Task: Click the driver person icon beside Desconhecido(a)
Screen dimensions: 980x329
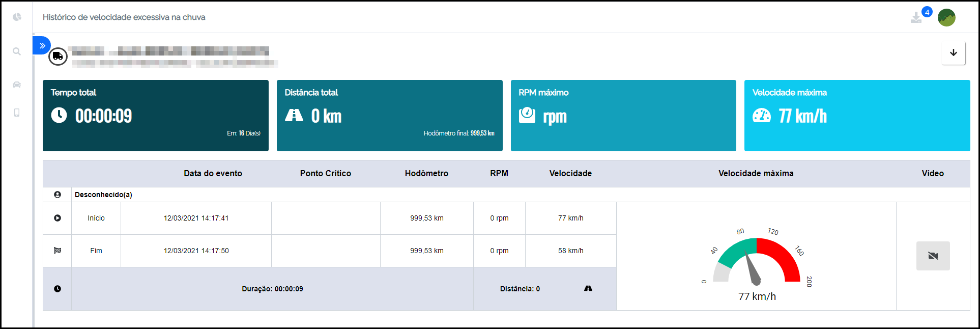Action: click(57, 195)
